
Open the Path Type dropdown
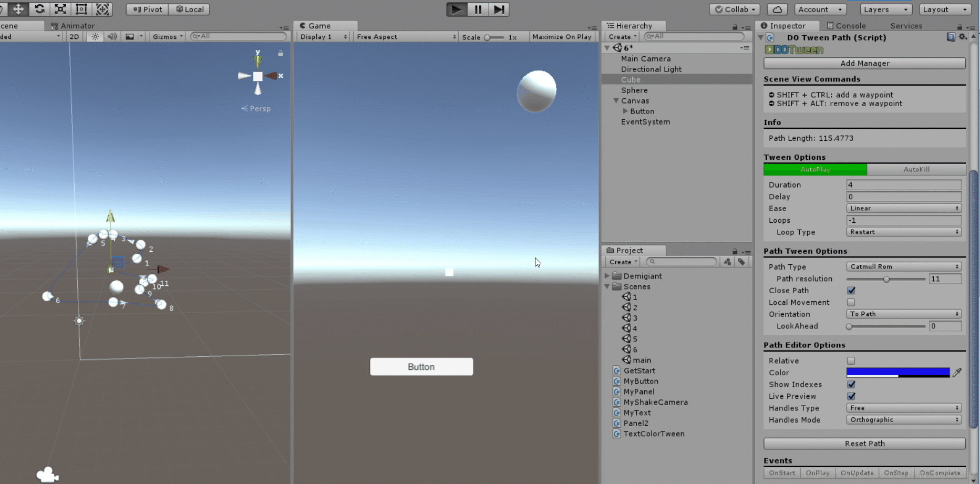point(904,267)
